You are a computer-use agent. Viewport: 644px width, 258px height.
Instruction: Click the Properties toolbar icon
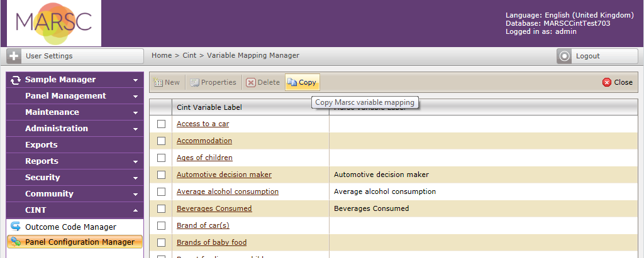click(x=194, y=82)
